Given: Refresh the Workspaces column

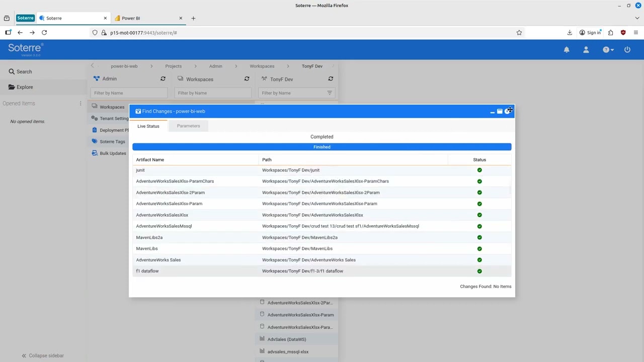Looking at the screenshot, I should tap(247, 79).
